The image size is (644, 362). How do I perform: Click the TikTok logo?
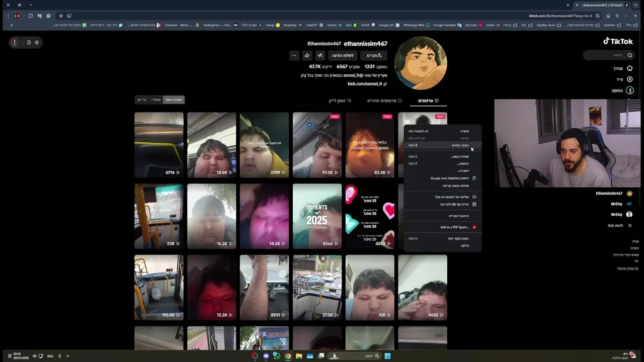(618, 42)
